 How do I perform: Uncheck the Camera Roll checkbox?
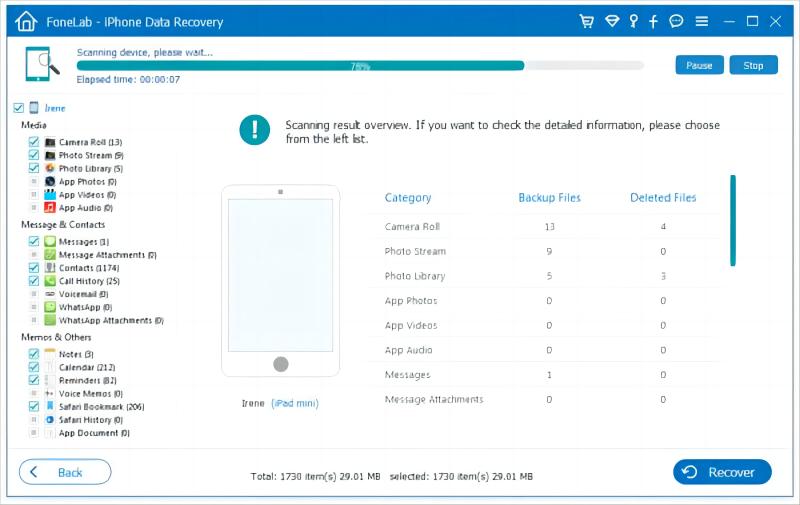[34, 143]
